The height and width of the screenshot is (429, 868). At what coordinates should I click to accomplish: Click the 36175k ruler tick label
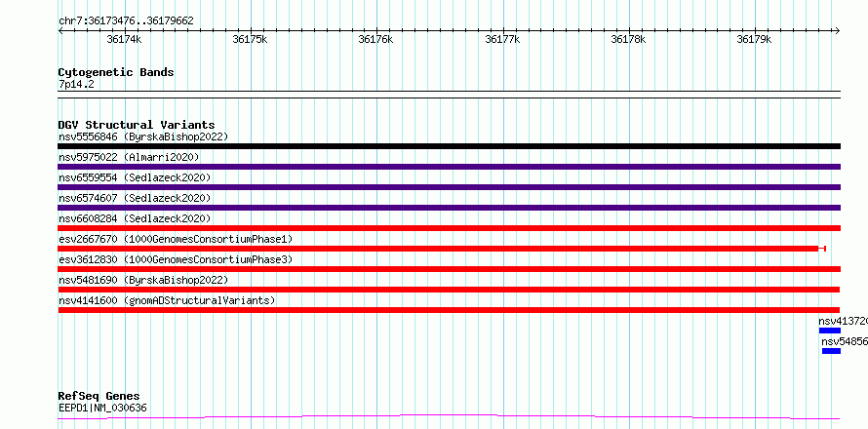[x=251, y=39]
